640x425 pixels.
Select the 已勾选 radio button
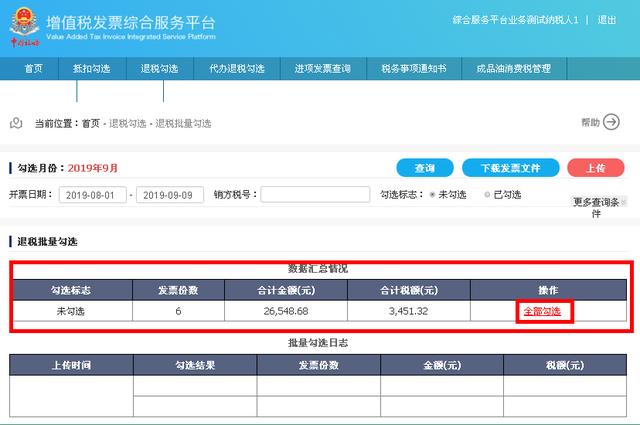click(487, 195)
